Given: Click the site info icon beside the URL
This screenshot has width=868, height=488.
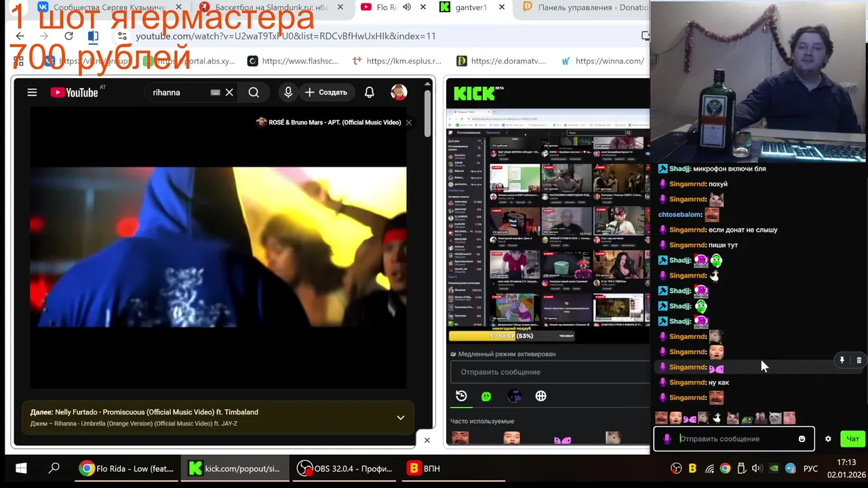Looking at the screenshot, I should click(122, 36).
